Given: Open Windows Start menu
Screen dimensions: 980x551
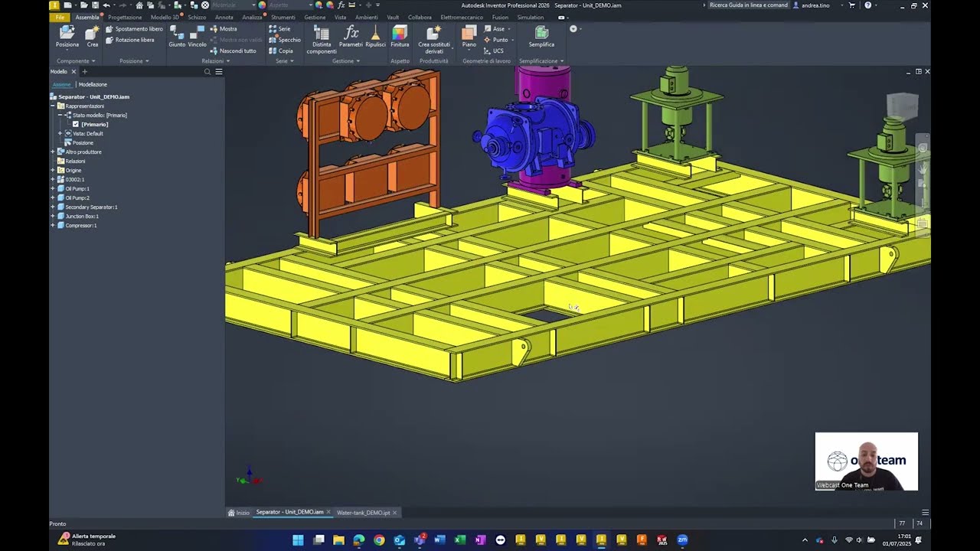Looking at the screenshot, I should point(298,540).
